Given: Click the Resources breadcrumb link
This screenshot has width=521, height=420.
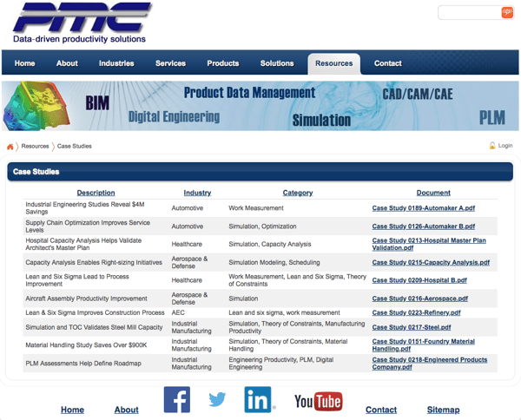Looking at the screenshot, I should (x=35, y=146).
